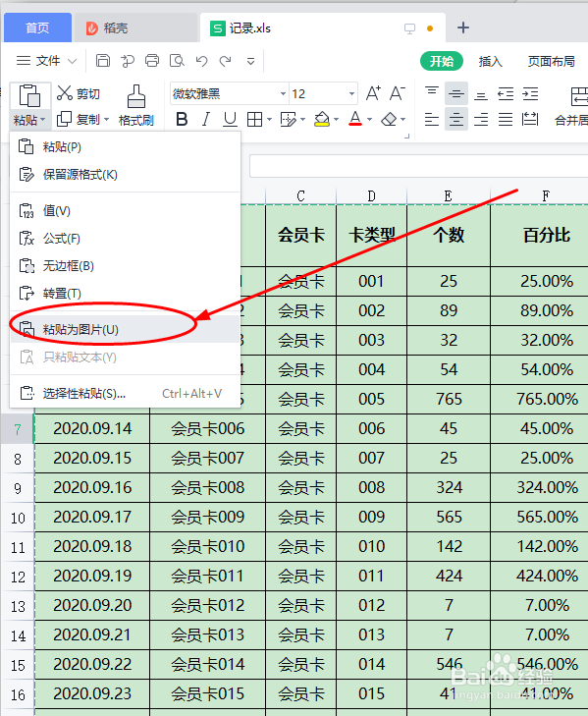This screenshot has height=716, width=588.
Task: Align text to bottom of cell
Action: pyautogui.click(x=481, y=94)
